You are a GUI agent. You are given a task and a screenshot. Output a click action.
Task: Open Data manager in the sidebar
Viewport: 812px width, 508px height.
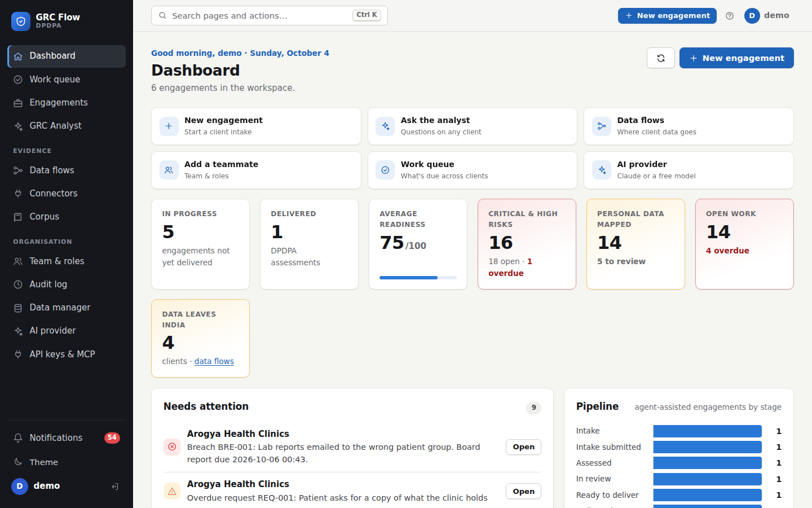click(67, 308)
